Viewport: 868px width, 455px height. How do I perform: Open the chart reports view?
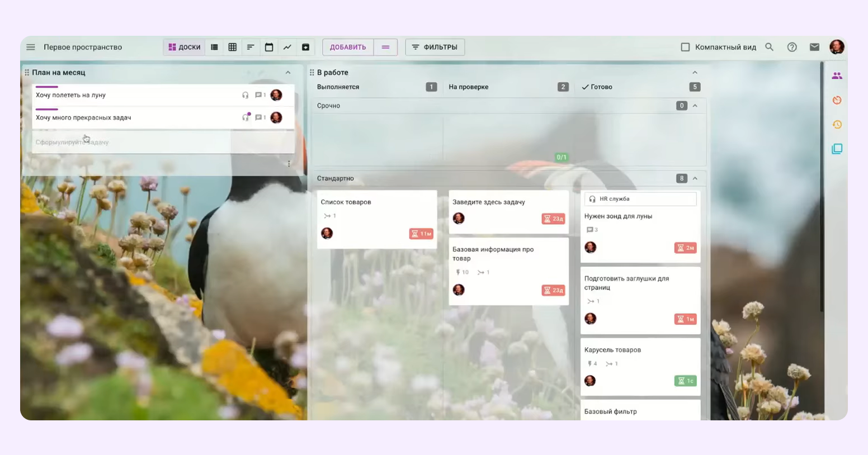[287, 47]
